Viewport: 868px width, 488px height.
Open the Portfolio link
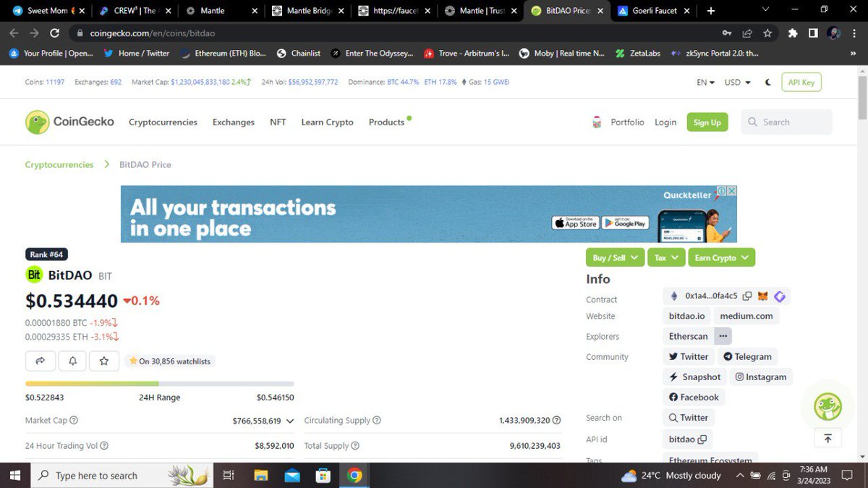pos(627,122)
